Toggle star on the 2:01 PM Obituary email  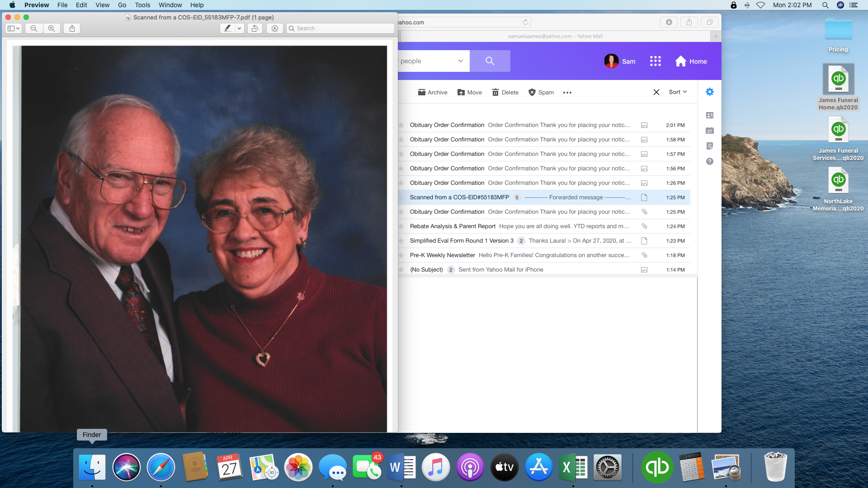point(401,125)
